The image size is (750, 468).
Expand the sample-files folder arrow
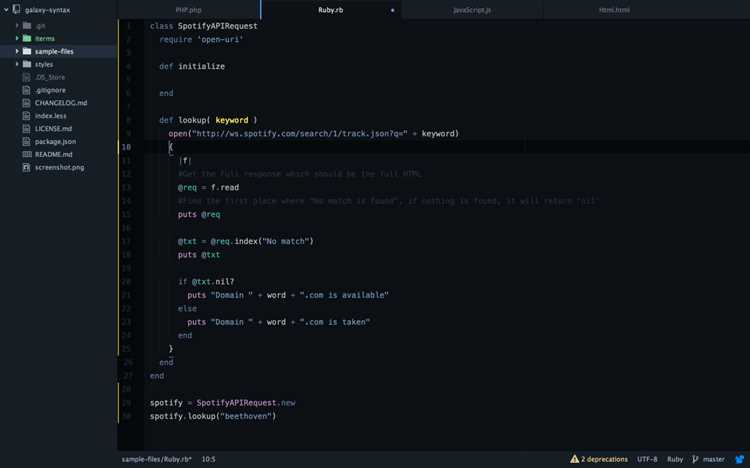[x=17, y=51]
